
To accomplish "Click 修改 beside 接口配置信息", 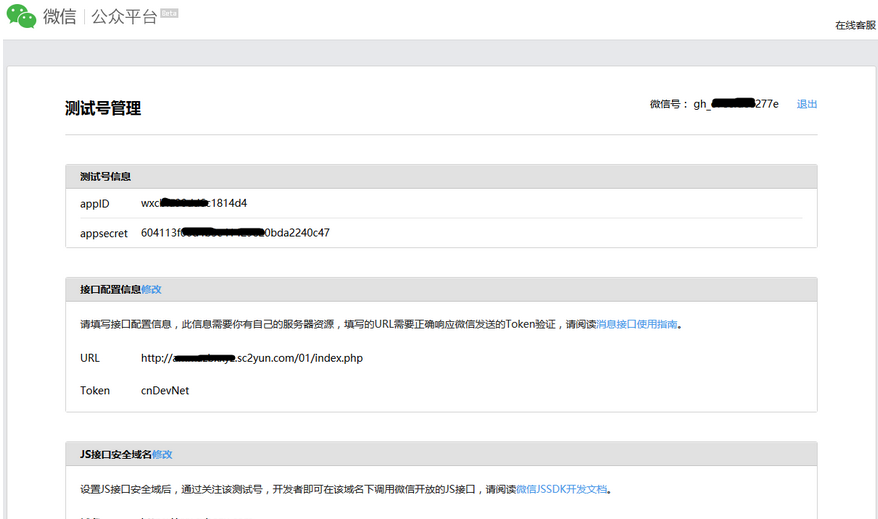I will pos(151,289).
